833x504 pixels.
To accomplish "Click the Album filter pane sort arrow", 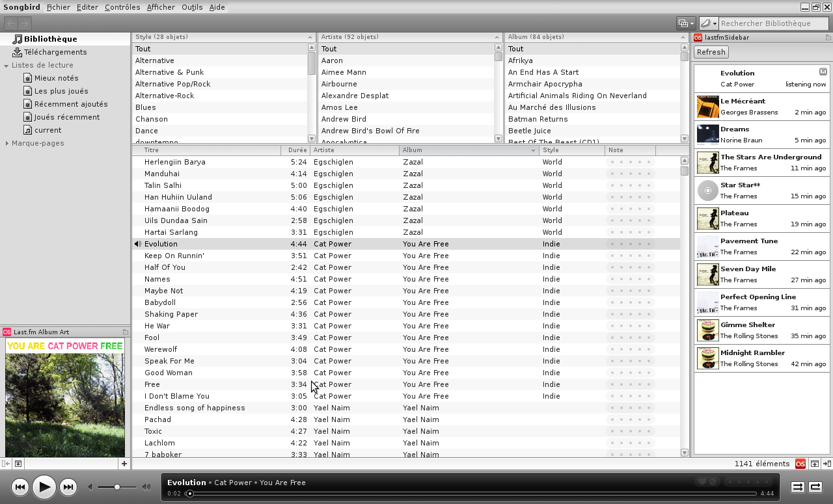I will [x=683, y=38].
